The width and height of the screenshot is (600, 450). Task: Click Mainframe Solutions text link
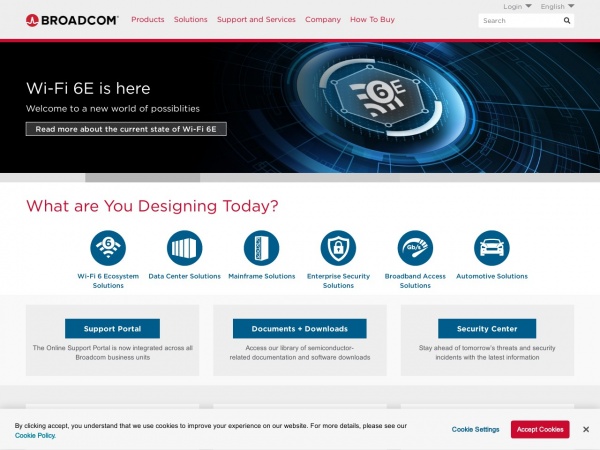pyautogui.click(x=262, y=276)
